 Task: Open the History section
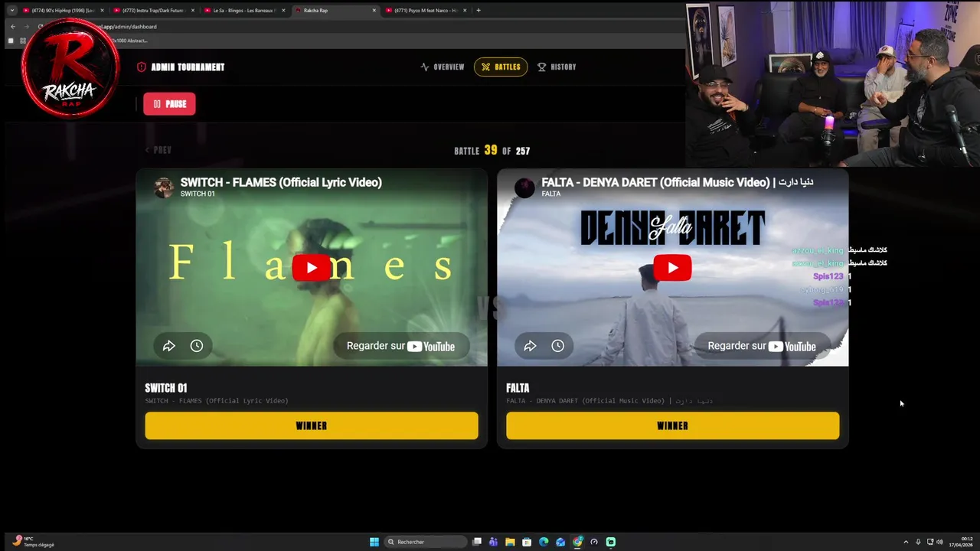coord(557,67)
